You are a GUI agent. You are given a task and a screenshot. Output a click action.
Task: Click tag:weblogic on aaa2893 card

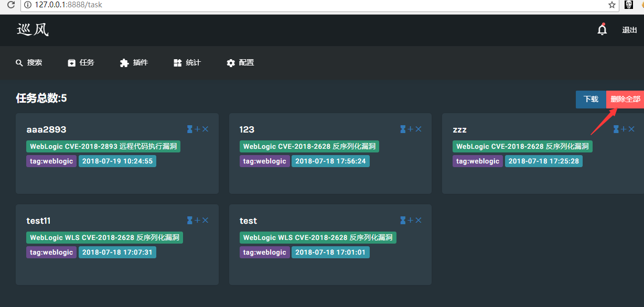51,161
